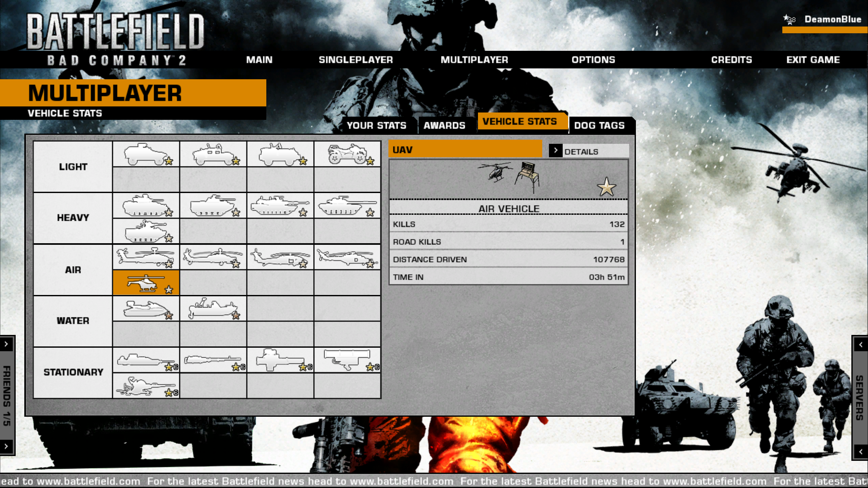Open the Credits screen

tap(731, 60)
